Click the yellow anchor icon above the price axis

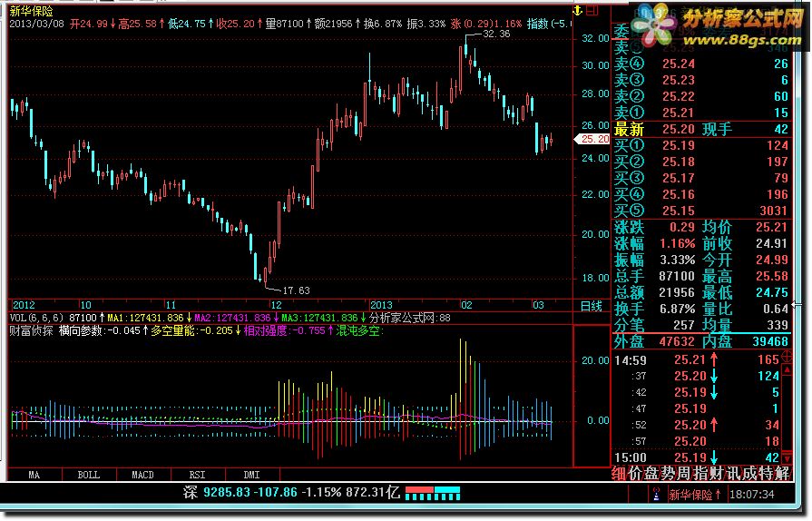click(578, 10)
